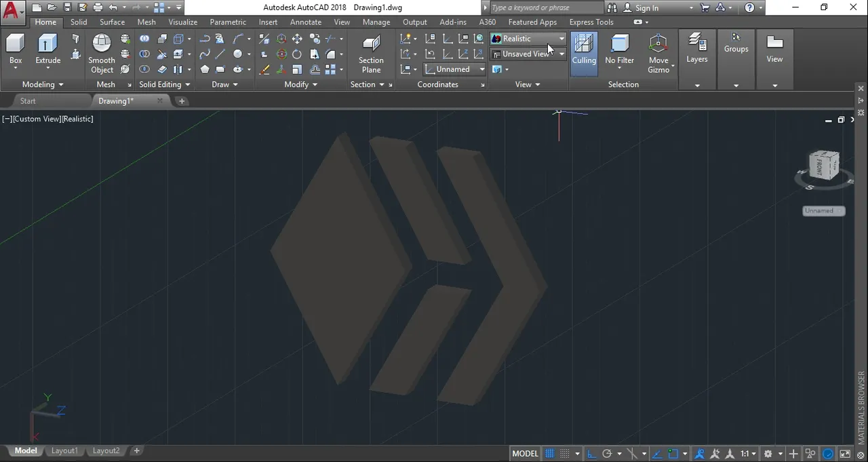Open the Unsaved View dropdown
Screen dimensions: 868x462
coord(528,54)
